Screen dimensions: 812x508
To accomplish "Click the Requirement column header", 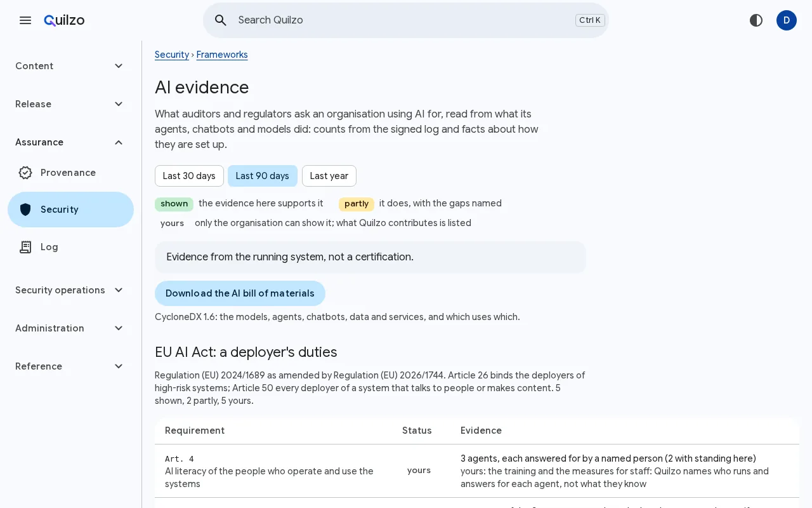I will tap(195, 431).
